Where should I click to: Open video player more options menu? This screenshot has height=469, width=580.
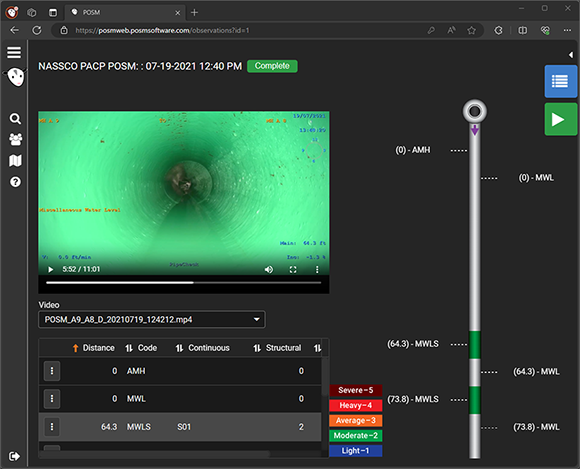(x=317, y=270)
